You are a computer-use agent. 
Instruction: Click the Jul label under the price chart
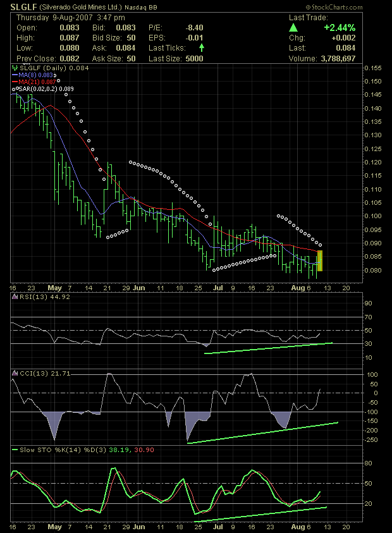218,288
